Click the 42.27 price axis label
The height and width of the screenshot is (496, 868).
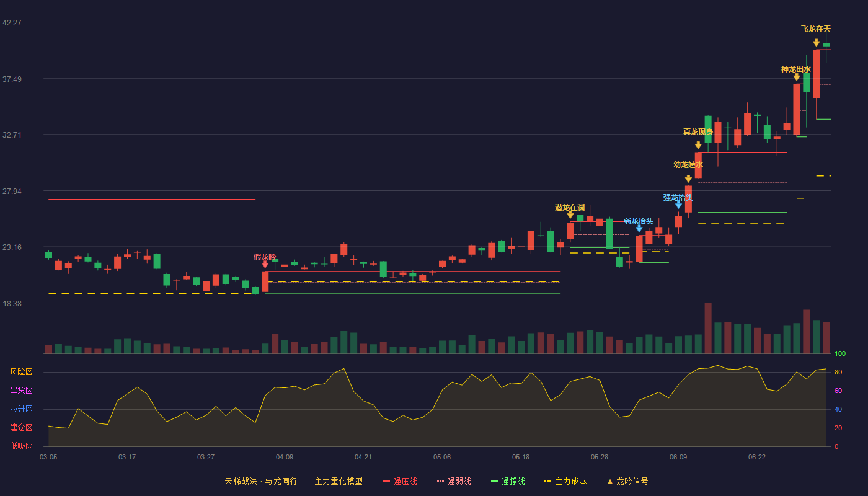(x=12, y=23)
